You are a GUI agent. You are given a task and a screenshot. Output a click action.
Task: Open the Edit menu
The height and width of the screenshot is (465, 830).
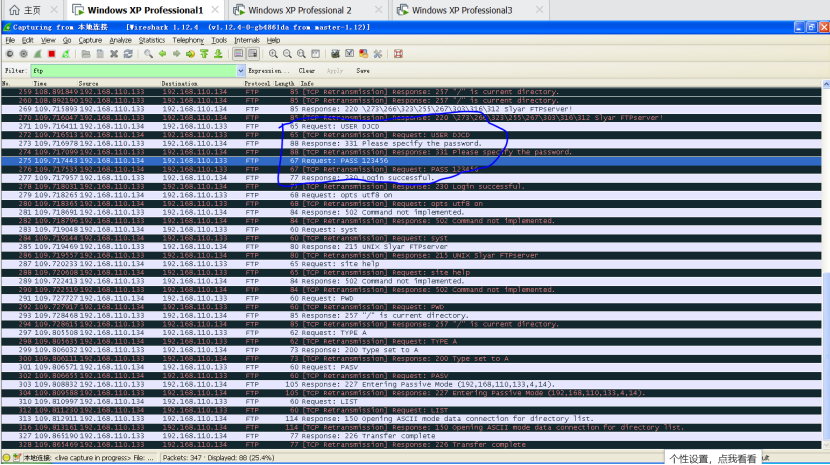[28, 40]
